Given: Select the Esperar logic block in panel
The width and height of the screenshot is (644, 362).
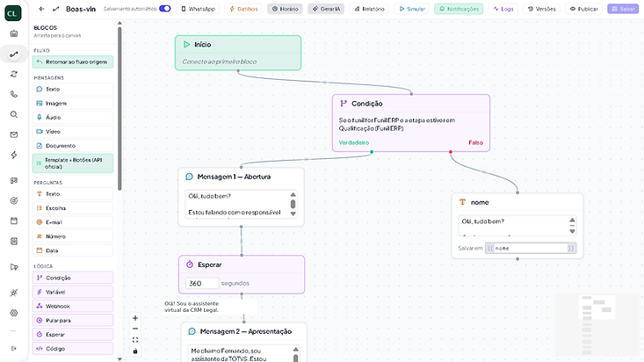Looking at the screenshot, I should pos(73,335).
